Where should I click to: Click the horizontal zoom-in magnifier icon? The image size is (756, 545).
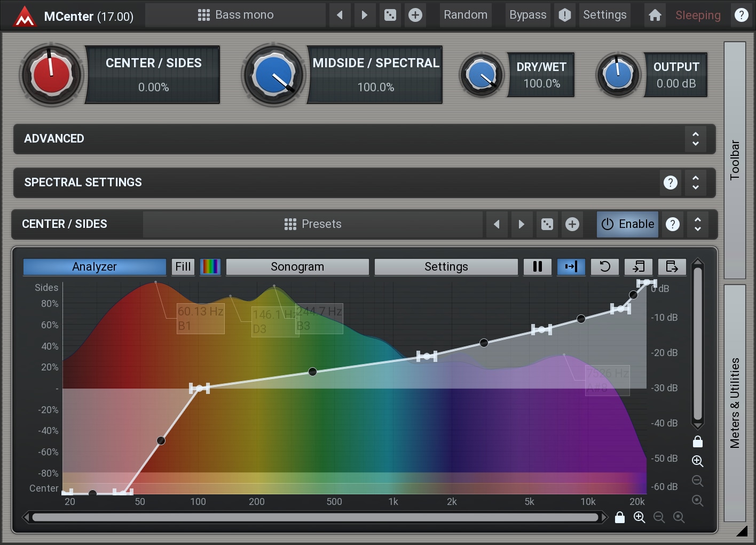point(639,517)
